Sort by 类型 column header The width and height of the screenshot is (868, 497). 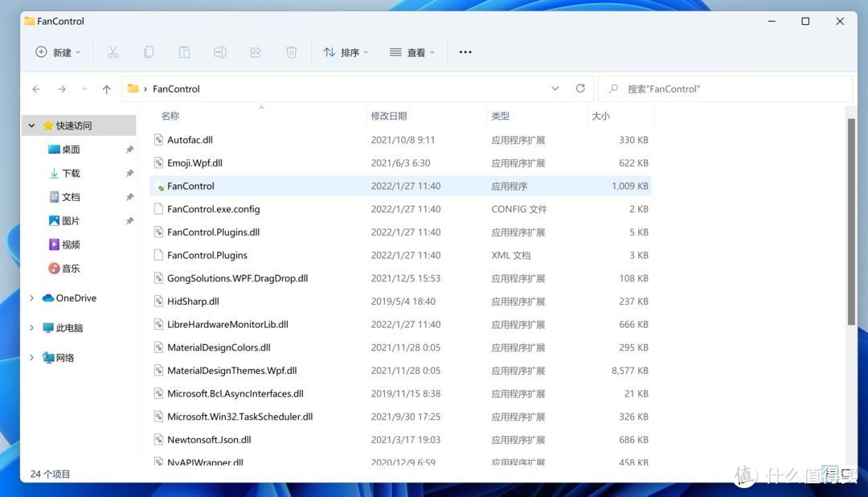click(x=501, y=116)
